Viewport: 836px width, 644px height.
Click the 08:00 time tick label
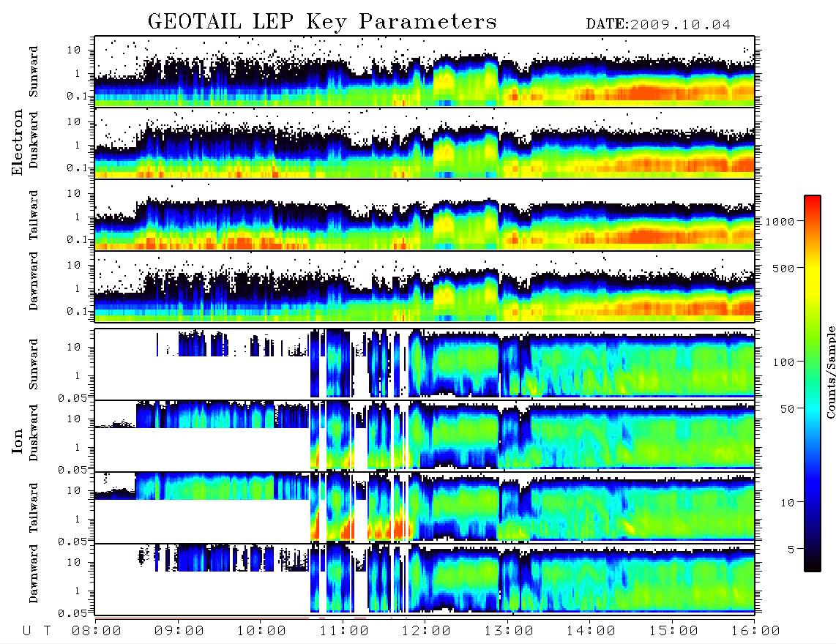[97, 631]
